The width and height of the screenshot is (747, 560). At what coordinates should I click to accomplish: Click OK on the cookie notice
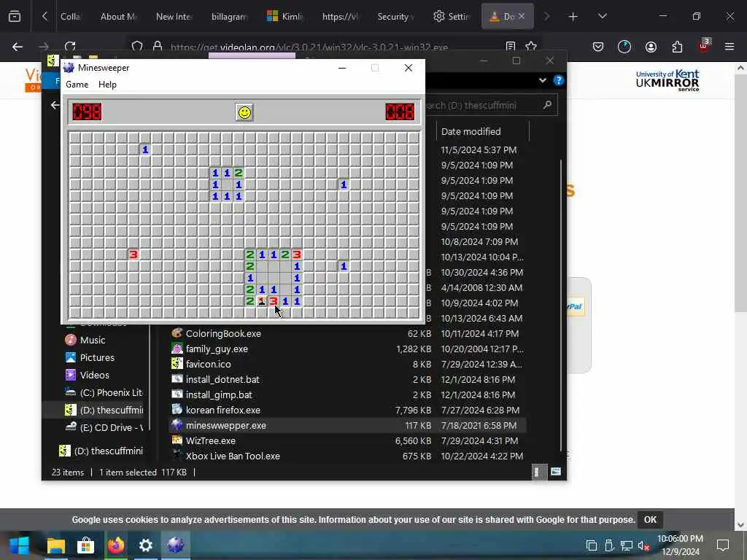pyautogui.click(x=650, y=519)
